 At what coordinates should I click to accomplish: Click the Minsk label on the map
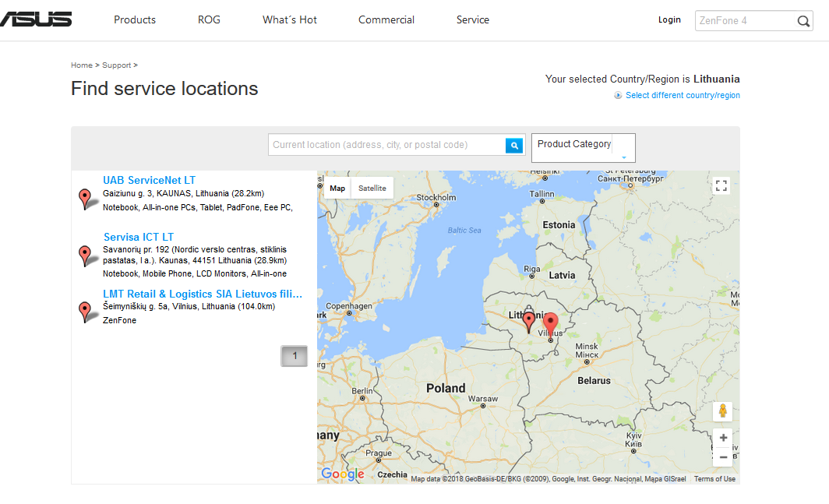pyautogui.click(x=587, y=347)
